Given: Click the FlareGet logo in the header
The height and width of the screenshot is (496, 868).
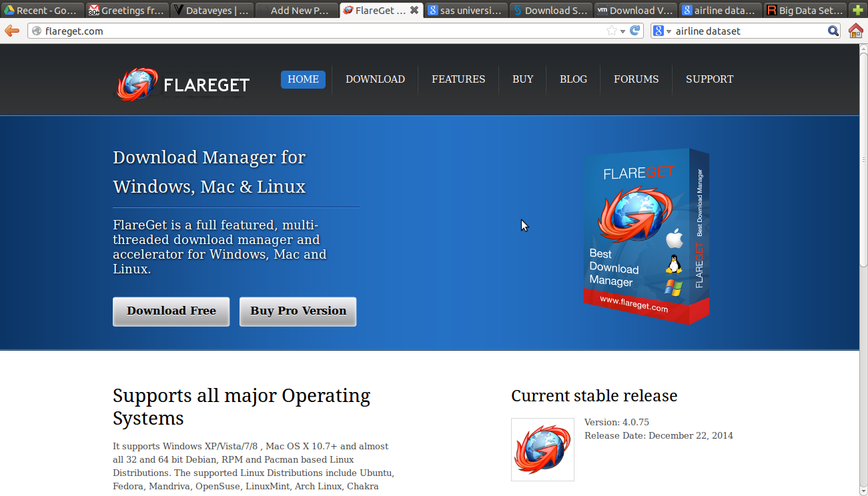Looking at the screenshot, I should [x=183, y=84].
